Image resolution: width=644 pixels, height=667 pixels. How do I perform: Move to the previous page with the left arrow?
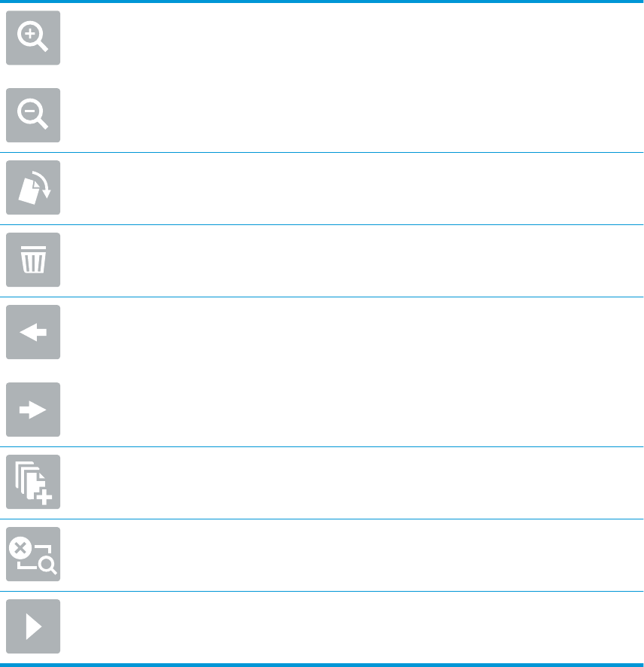pyautogui.click(x=33, y=332)
